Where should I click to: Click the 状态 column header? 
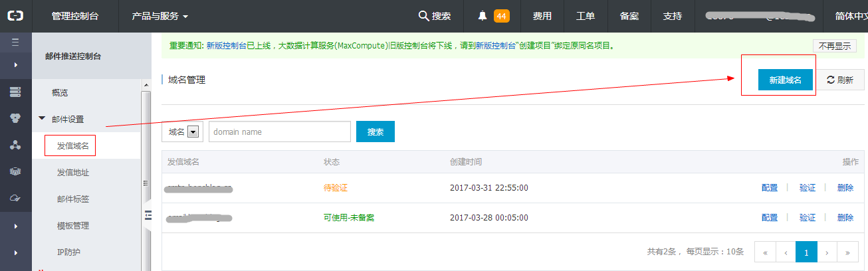click(332, 161)
